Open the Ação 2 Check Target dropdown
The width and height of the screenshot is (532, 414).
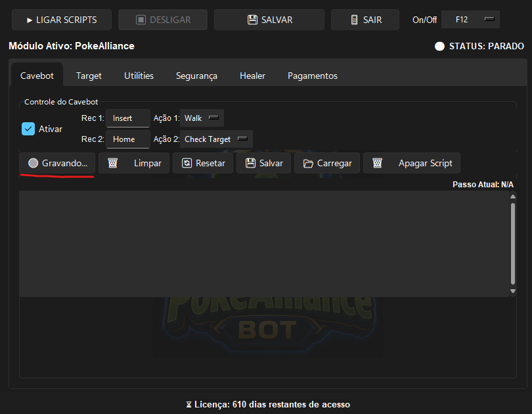(217, 139)
